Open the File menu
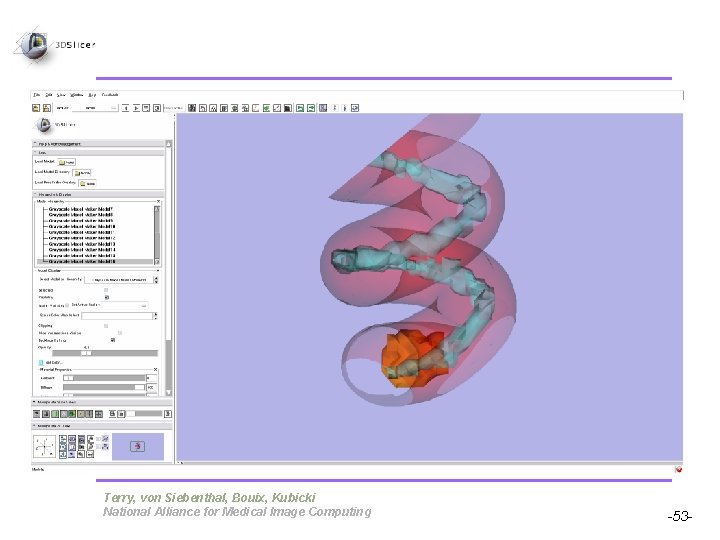The height and width of the screenshot is (540, 720). point(37,95)
